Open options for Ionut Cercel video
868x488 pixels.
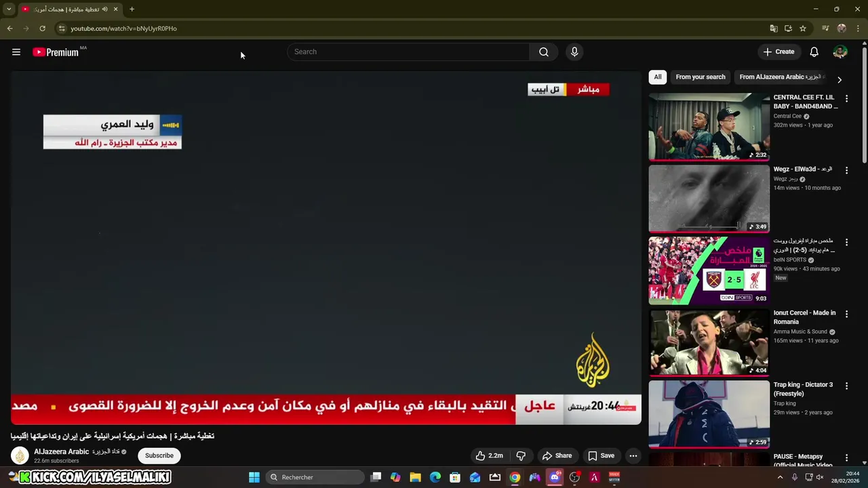click(x=846, y=314)
